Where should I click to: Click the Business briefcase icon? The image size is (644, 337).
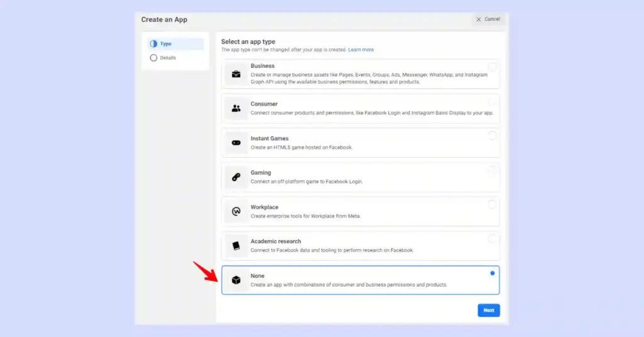(x=236, y=74)
